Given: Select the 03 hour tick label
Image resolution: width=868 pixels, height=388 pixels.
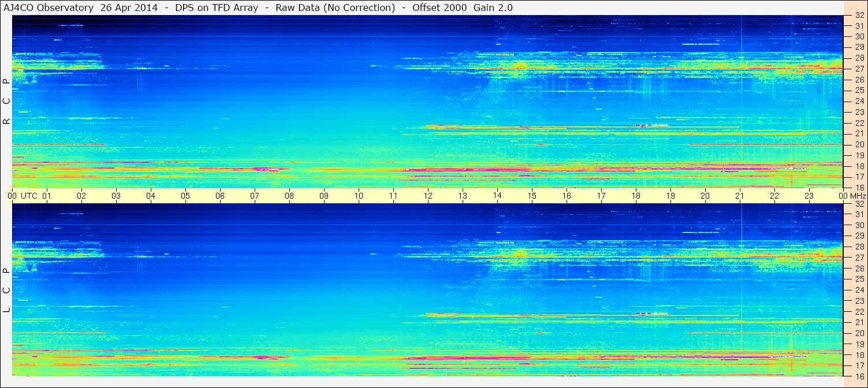Looking at the screenshot, I should (x=116, y=196).
